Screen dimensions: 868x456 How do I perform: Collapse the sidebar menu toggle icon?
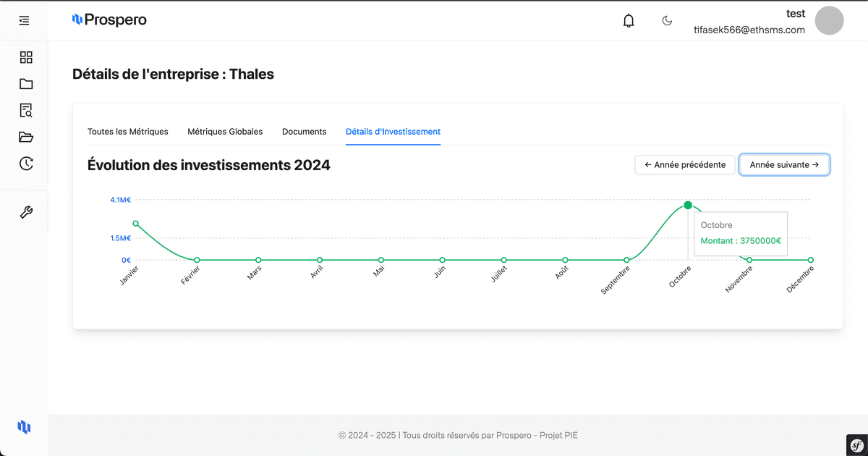click(25, 21)
